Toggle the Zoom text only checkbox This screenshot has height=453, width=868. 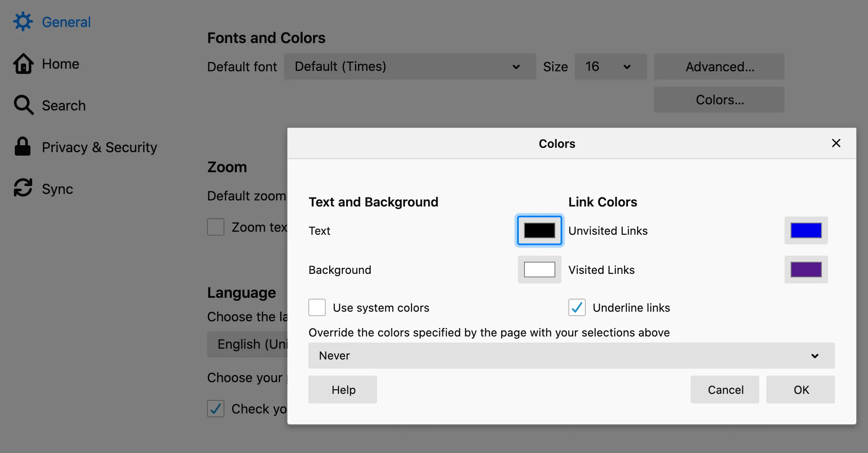[216, 227]
